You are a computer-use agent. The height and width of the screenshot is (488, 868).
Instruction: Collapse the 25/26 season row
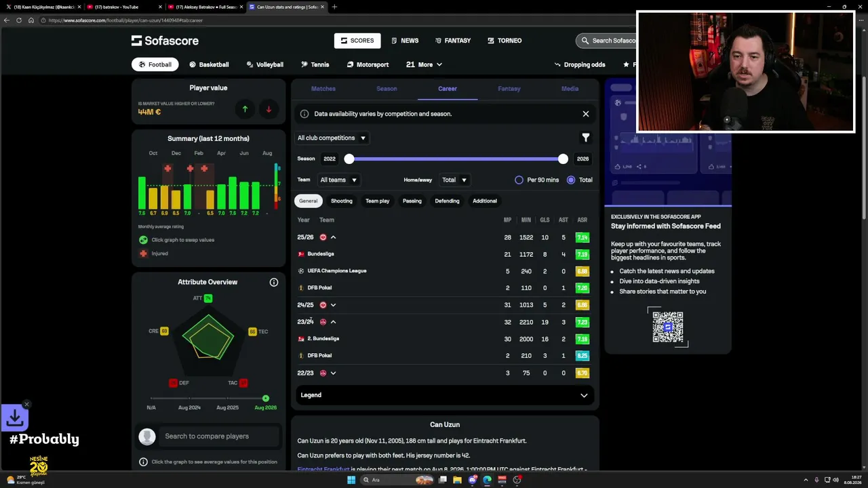333,237
